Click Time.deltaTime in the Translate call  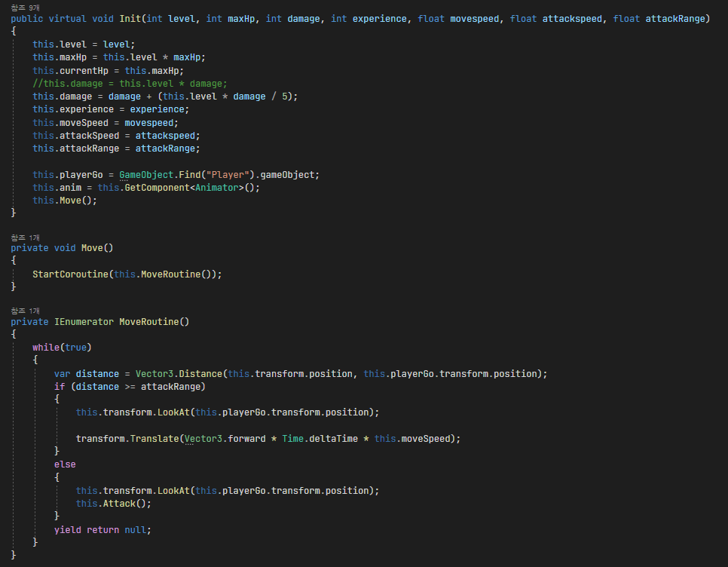tap(320, 439)
